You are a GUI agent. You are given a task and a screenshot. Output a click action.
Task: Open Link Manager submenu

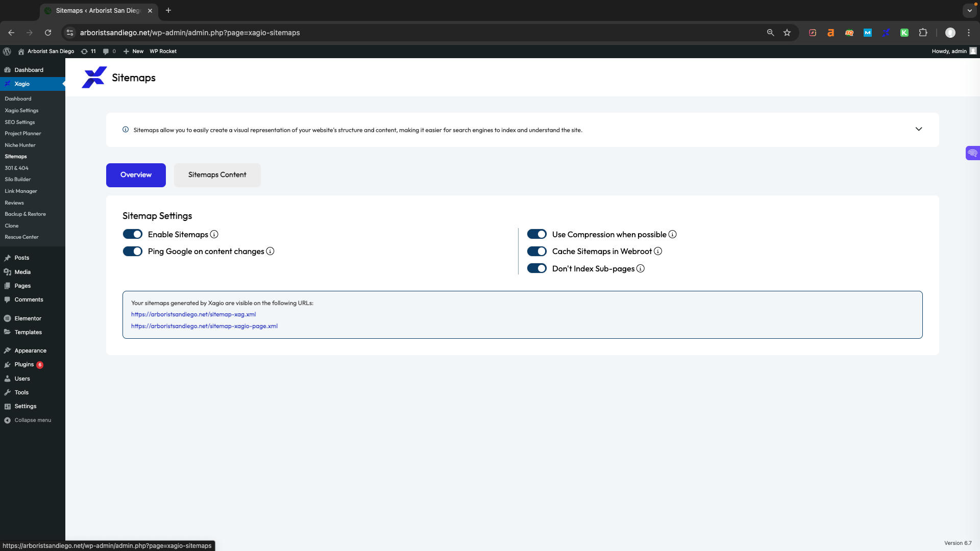(21, 191)
